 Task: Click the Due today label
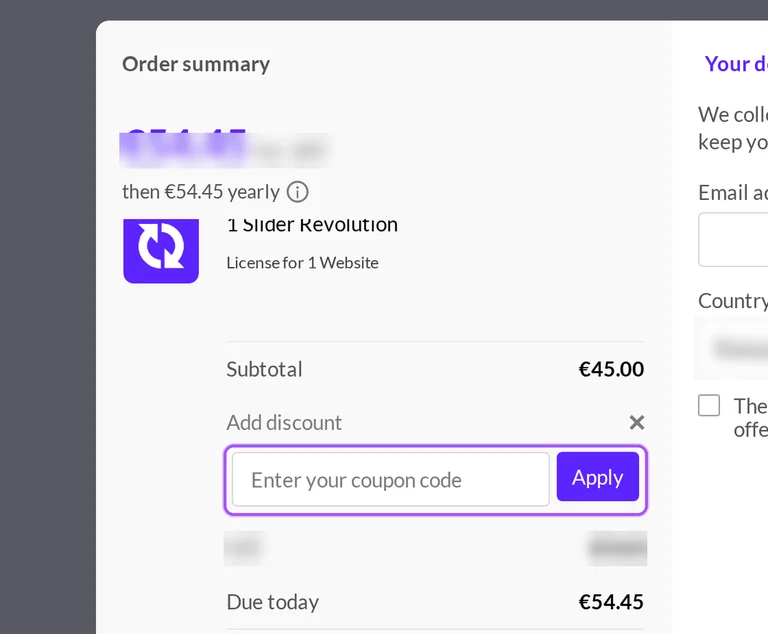[x=273, y=602]
